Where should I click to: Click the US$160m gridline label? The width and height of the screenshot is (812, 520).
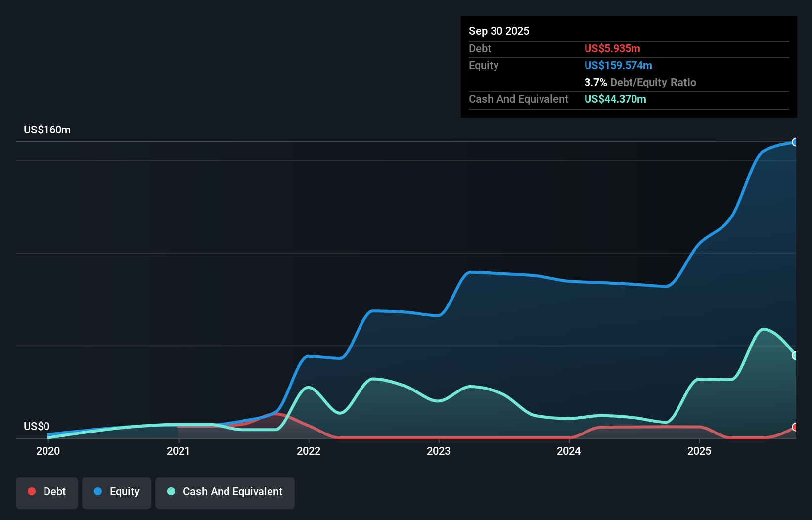46,130
